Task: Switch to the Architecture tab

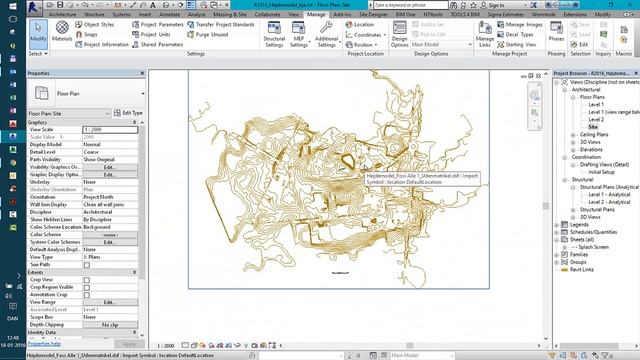Action: pyautogui.click(x=62, y=14)
